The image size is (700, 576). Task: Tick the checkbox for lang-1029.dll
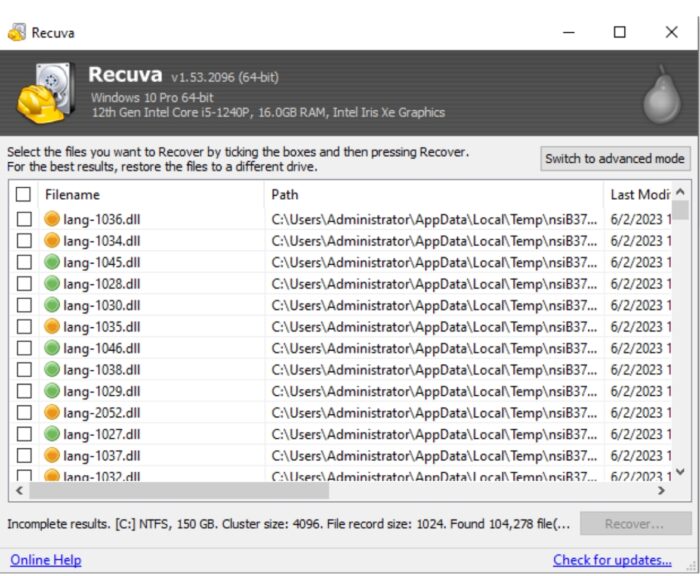pyautogui.click(x=24, y=391)
